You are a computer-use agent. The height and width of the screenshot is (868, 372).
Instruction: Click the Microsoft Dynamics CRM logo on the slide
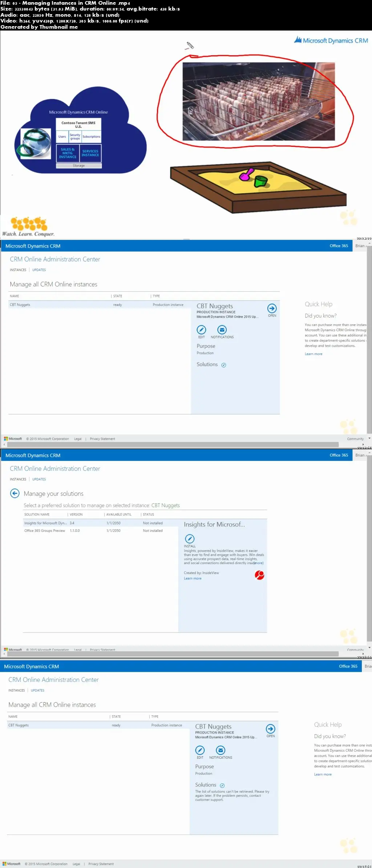[x=331, y=40]
